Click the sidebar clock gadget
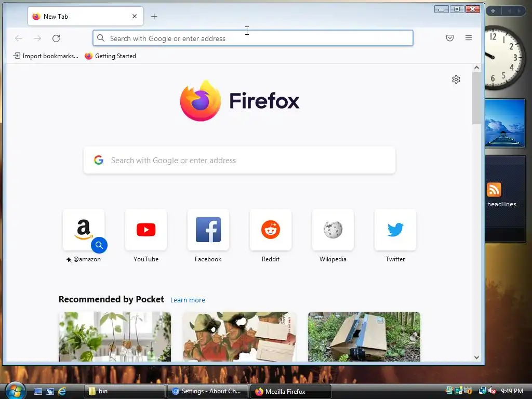The width and height of the screenshot is (532, 399). [x=505, y=58]
